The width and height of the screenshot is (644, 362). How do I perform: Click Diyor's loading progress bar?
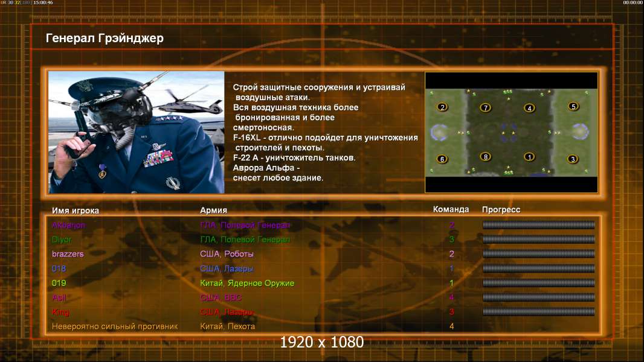[538, 239]
